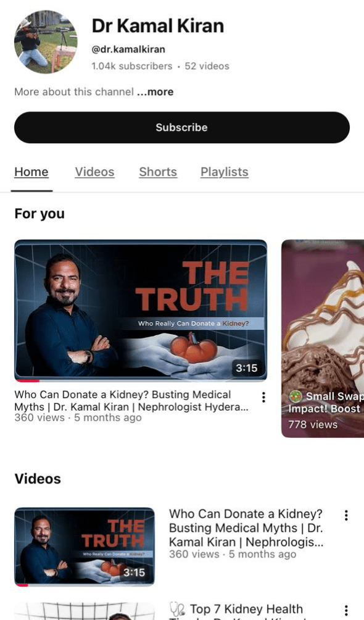Go to the Playlists tab
Viewport: 364px width, 620px height.
click(225, 172)
